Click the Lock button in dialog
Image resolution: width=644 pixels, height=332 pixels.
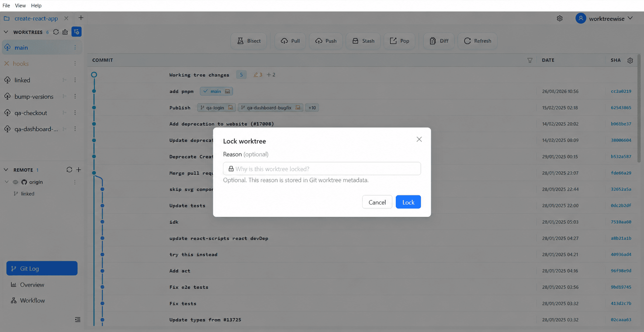pyautogui.click(x=408, y=202)
